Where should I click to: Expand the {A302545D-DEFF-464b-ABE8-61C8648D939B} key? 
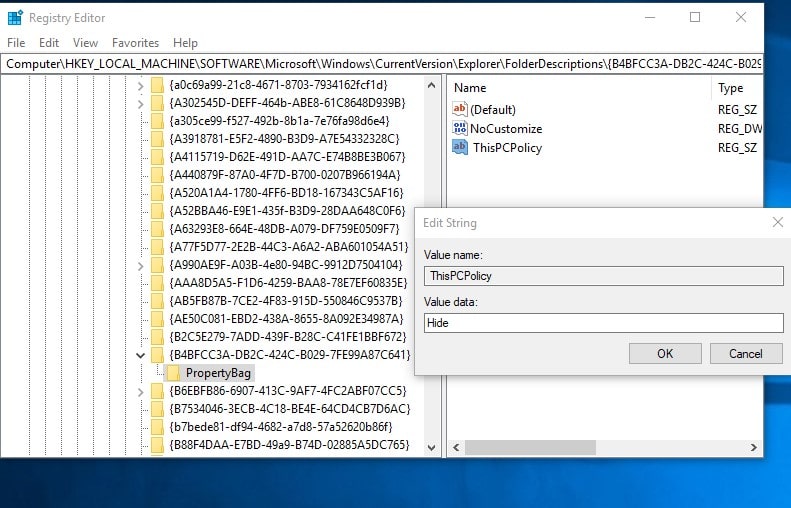(140, 103)
